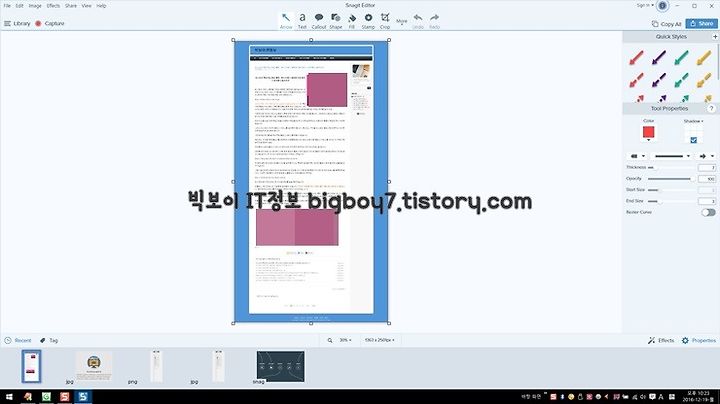Image resolution: width=720 pixels, height=404 pixels.
Task: Toggle the Bezier Curve switch
Action: point(708,212)
